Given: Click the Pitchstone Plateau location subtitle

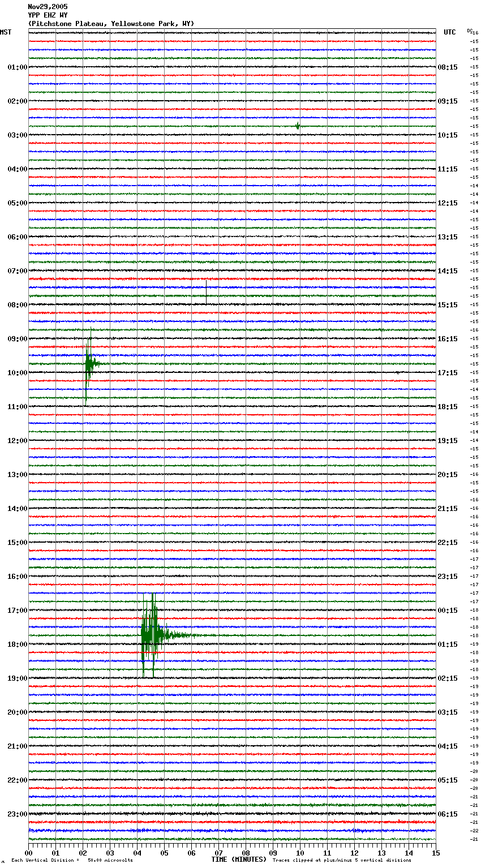Looking at the screenshot, I should click(111, 24).
